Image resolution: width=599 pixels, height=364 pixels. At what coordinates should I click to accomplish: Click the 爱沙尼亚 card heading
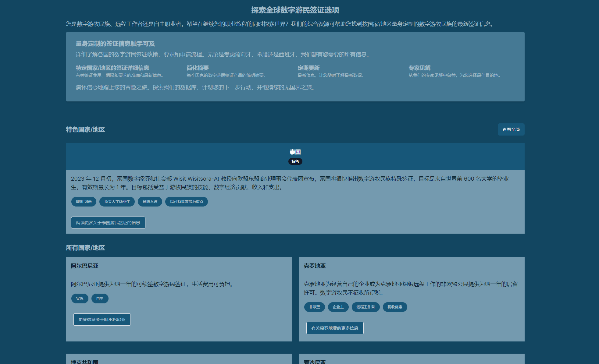[315, 362]
